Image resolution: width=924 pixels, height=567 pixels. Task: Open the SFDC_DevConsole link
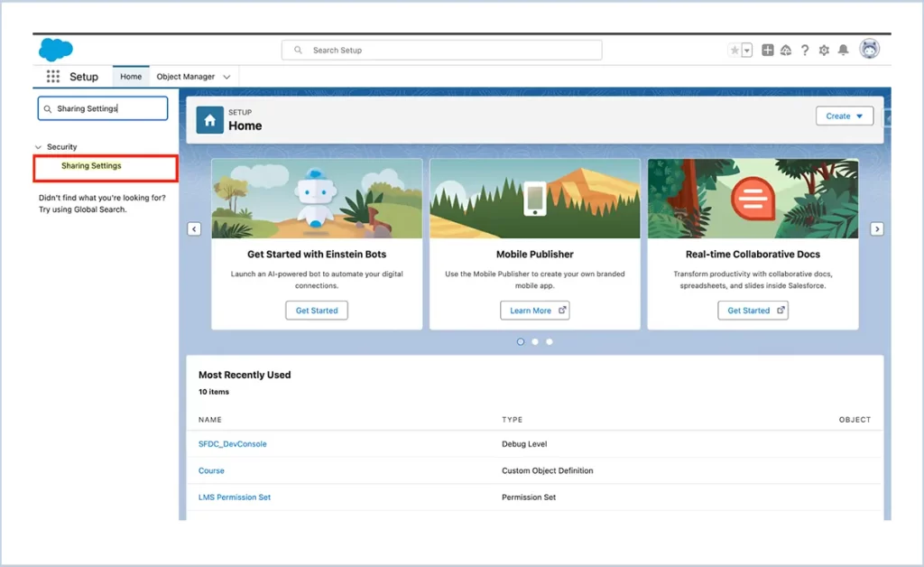(x=232, y=444)
